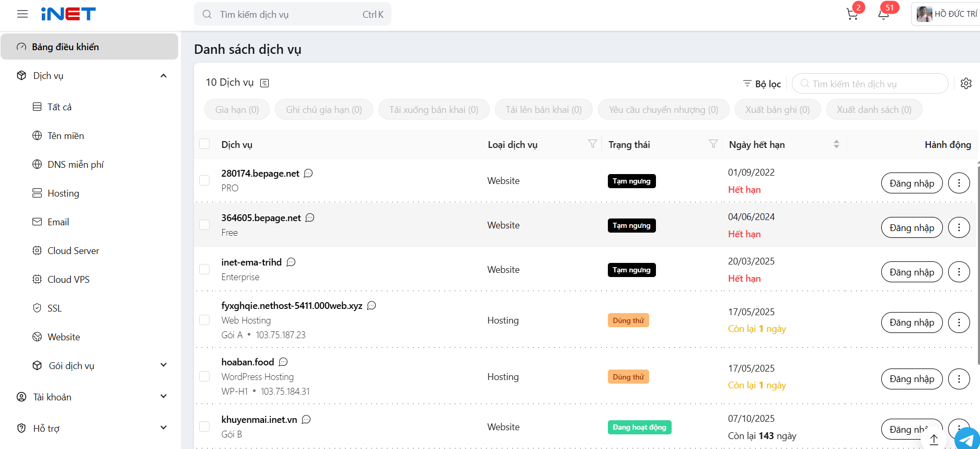Focus the Tìm kiếm dịch vụ search box
The width and height of the screenshot is (980, 449).
[x=293, y=14]
